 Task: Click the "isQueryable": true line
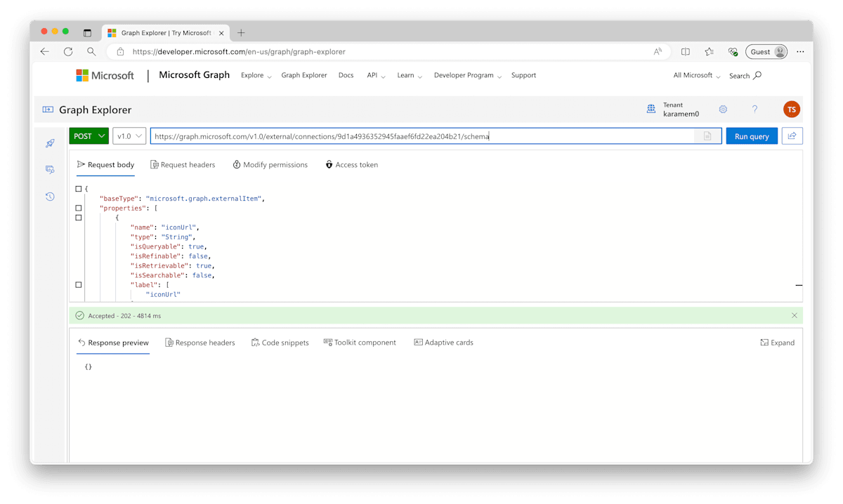169,246
